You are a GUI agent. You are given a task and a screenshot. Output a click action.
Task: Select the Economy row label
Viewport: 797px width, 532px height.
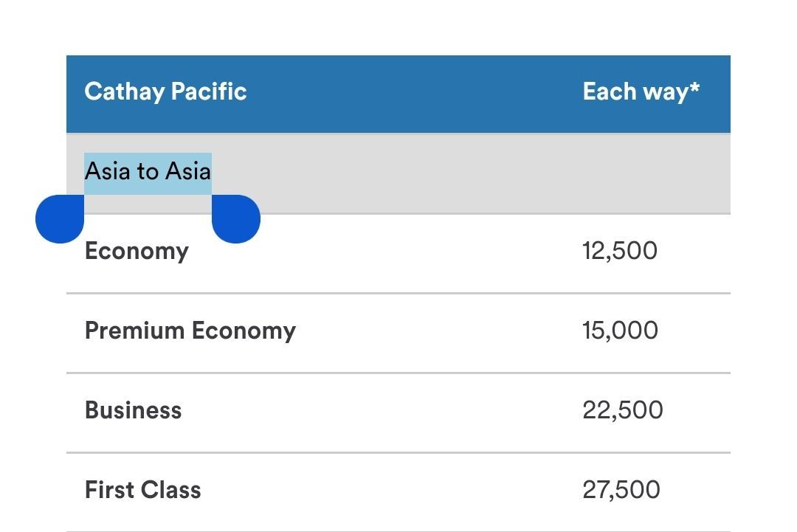point(137,251)
